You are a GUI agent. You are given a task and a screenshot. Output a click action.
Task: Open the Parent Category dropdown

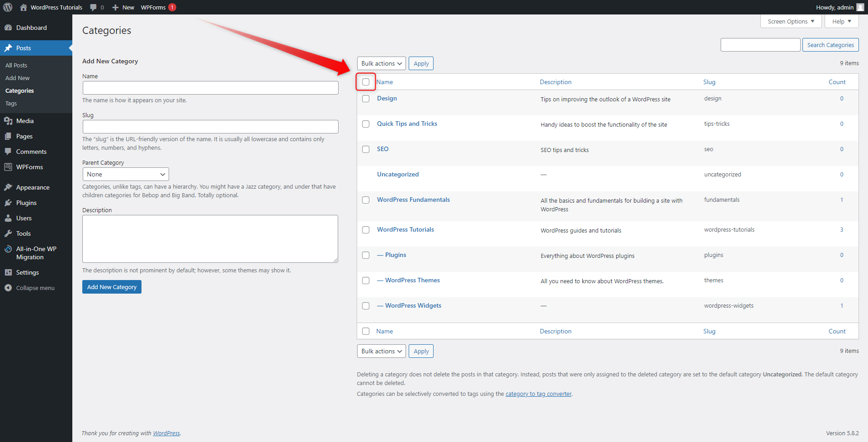126,174
